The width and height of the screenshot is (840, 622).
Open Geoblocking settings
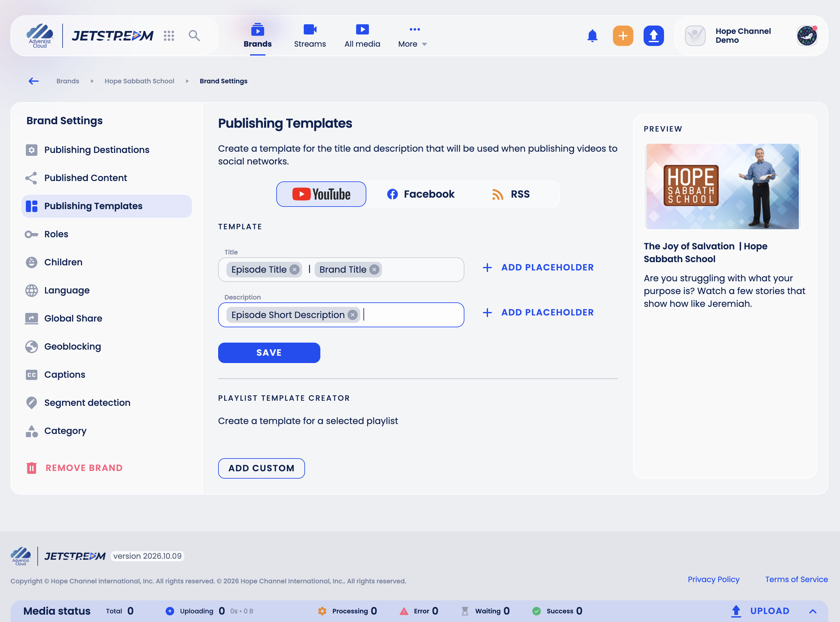(107, 346)
